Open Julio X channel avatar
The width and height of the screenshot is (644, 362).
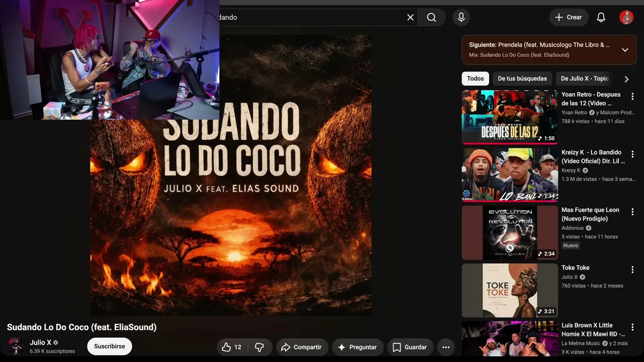coord(15,346)
